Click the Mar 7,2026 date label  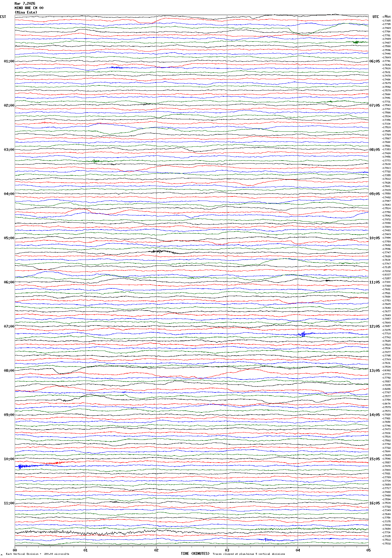click(x=25, y=4)
